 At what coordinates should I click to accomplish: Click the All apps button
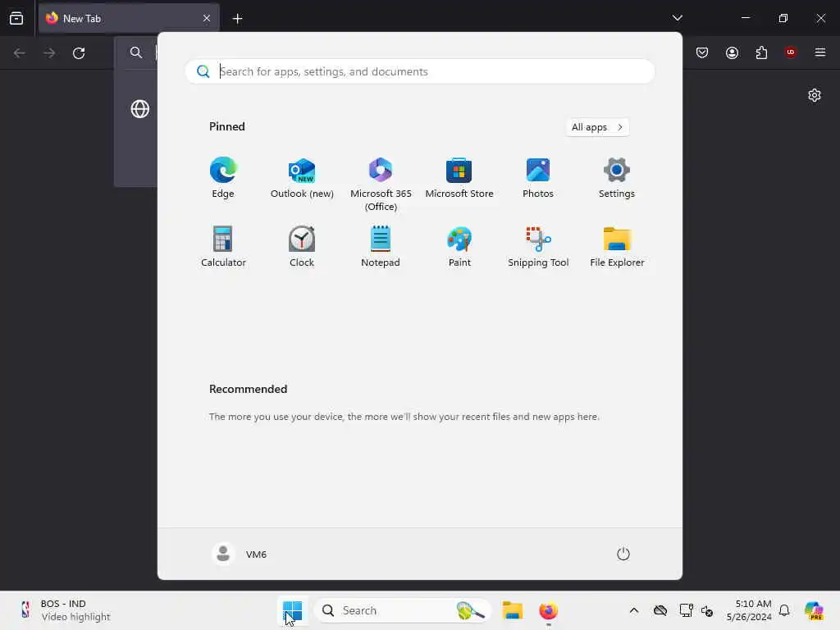click(597, 127)
